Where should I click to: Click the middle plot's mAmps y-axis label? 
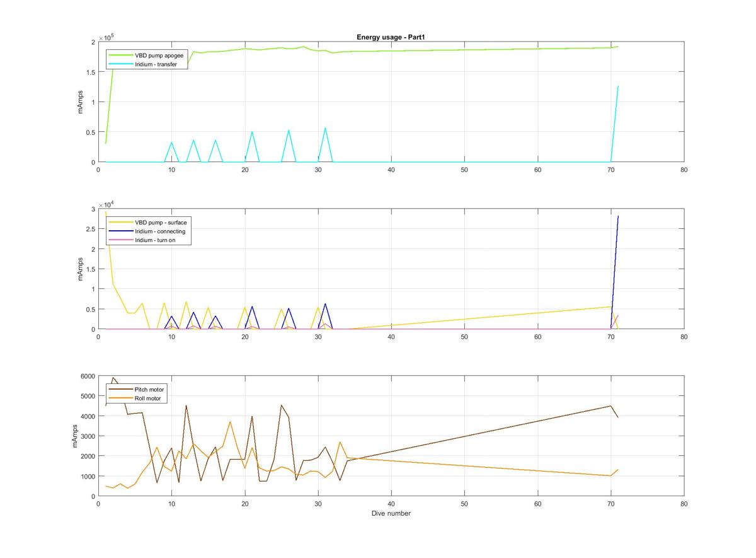pos(81,269)
